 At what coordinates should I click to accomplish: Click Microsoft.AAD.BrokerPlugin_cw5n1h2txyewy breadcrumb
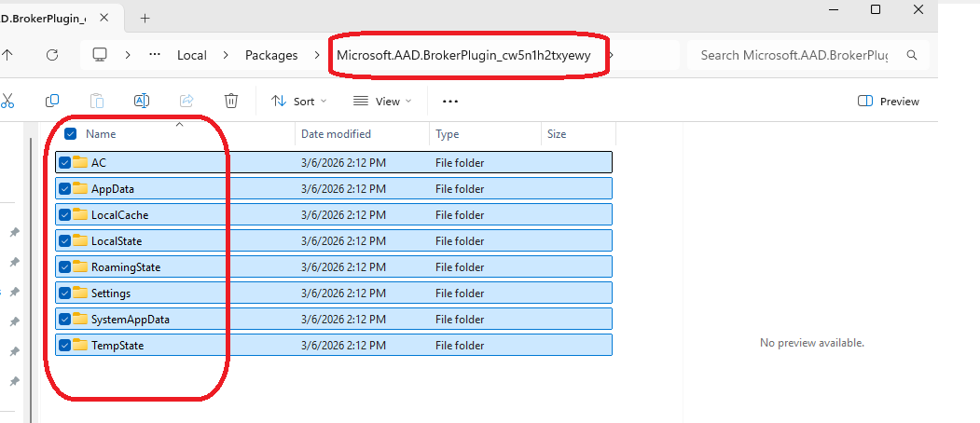[x=463, y=55]
